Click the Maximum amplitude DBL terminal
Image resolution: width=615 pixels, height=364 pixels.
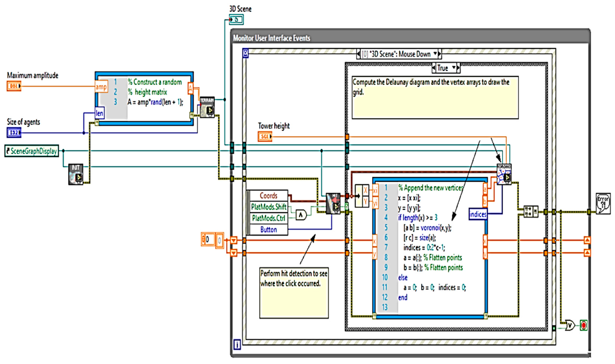[x=14, y=86]
